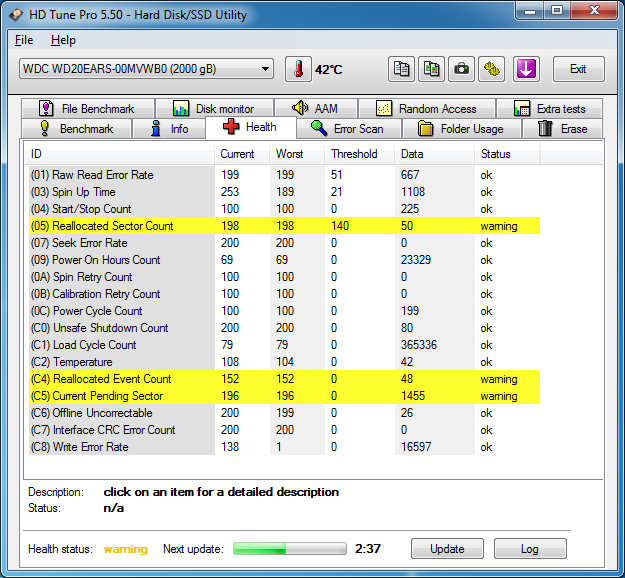
Task: Open the Error Scan tab
Action: tap(349, 129)
